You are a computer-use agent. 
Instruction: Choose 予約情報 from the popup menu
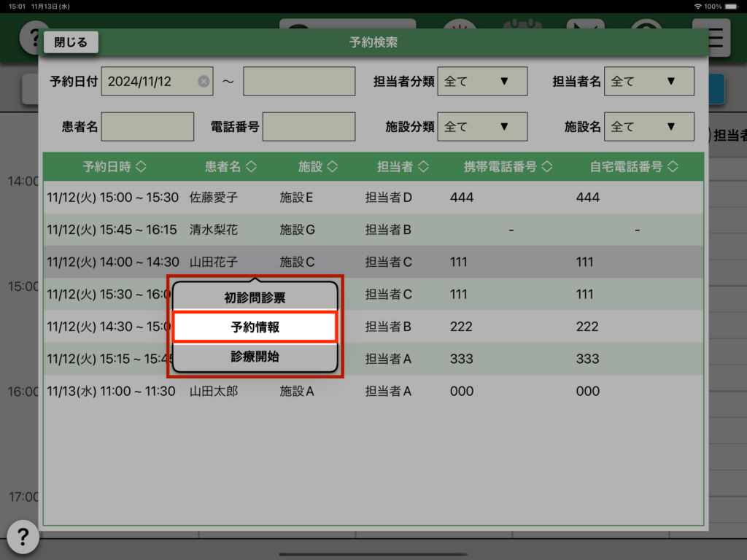(x=255, y=327)
